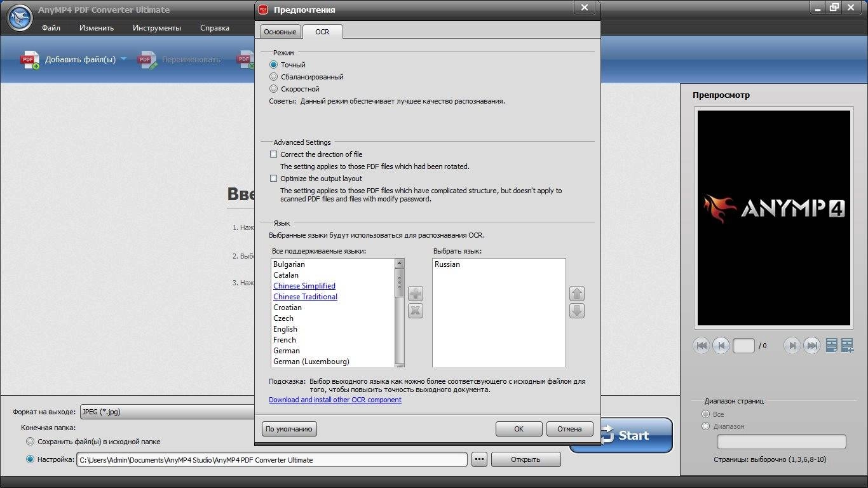Click the Add file(s) PDF icon
This screenshot has width=868, height=488.
click(30, 60)
